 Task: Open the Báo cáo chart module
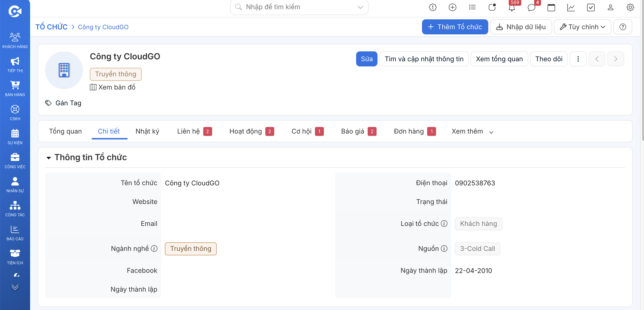(15, 233)
